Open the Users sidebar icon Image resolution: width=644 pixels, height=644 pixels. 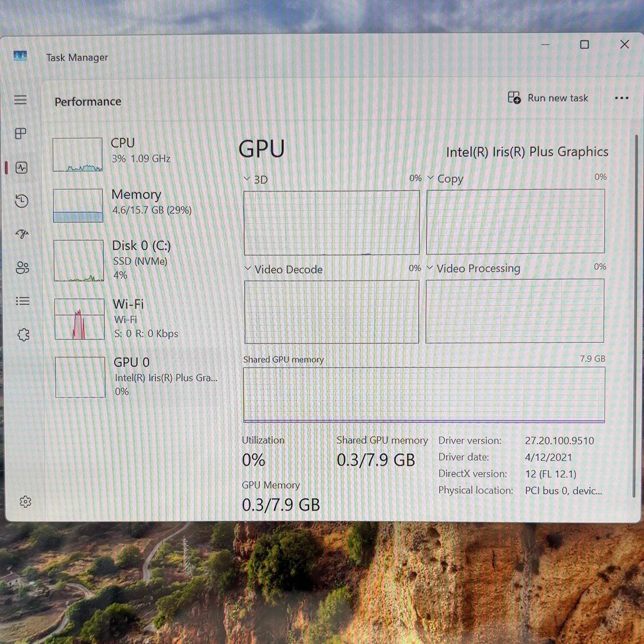click(22, 267)
